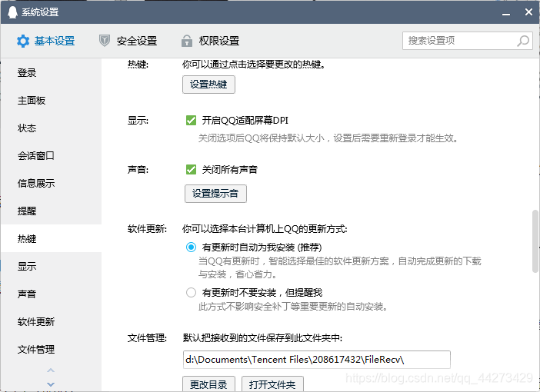Click the 声音: section label in content
Viewport: 540px width, 392px height.
pos(138,169)
